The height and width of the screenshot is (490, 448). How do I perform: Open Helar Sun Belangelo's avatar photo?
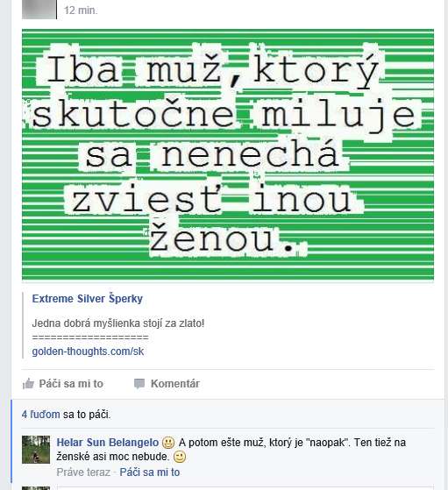(36, 450)
